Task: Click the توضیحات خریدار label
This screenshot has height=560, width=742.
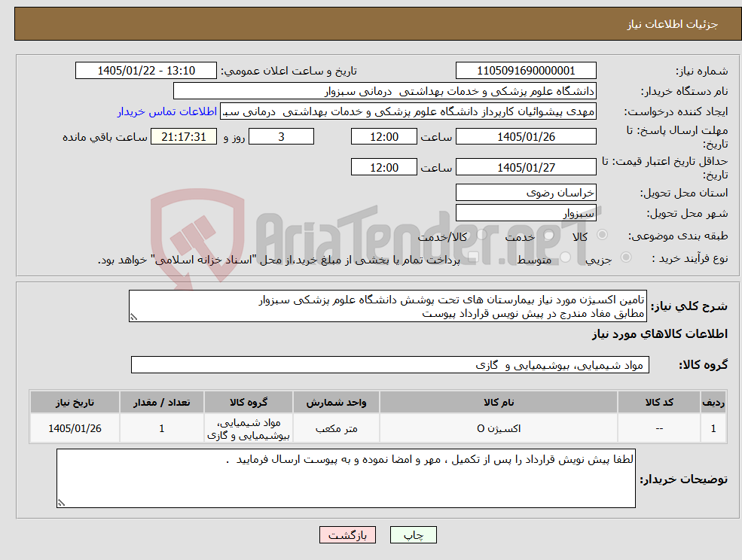Action: pyautogui.click(x=684, y=479)
